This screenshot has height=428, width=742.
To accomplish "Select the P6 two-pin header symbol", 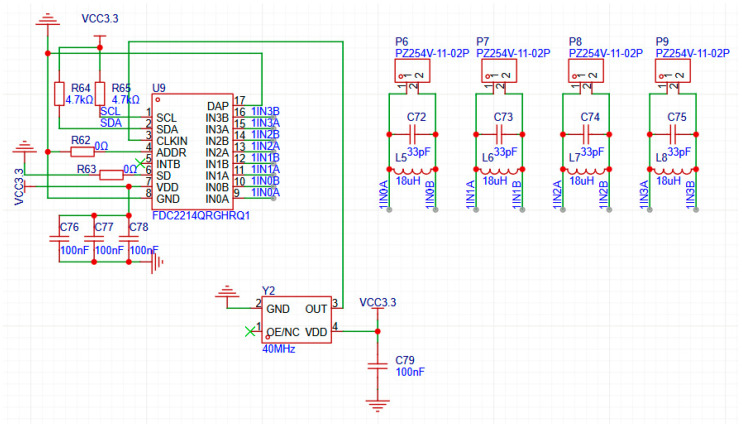I will point(412,71).
